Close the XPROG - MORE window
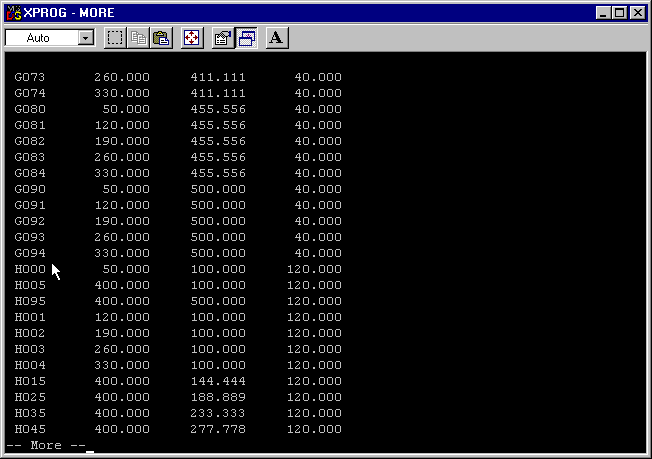 [637, 13]
